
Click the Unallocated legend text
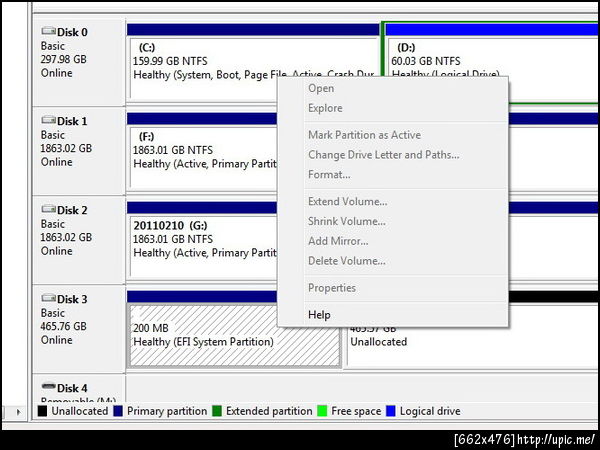coord(80,411)
